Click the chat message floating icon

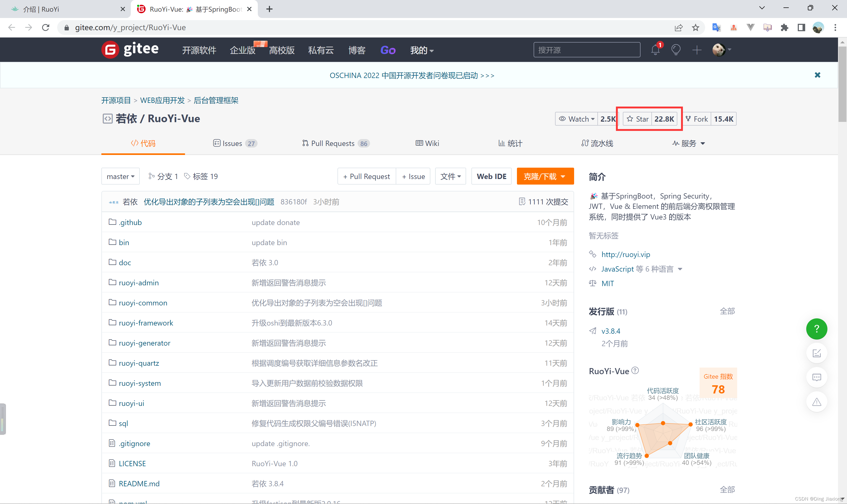click(816, 377)
